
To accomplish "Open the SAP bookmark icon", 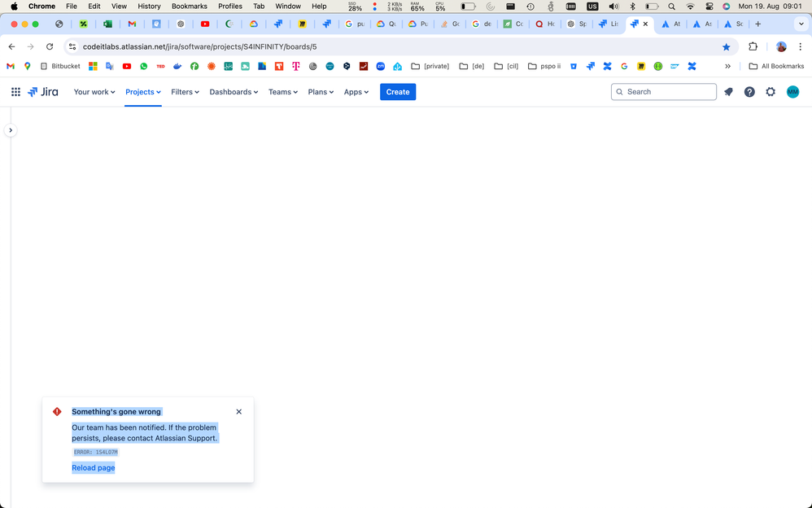I will [x=674, y=67].
